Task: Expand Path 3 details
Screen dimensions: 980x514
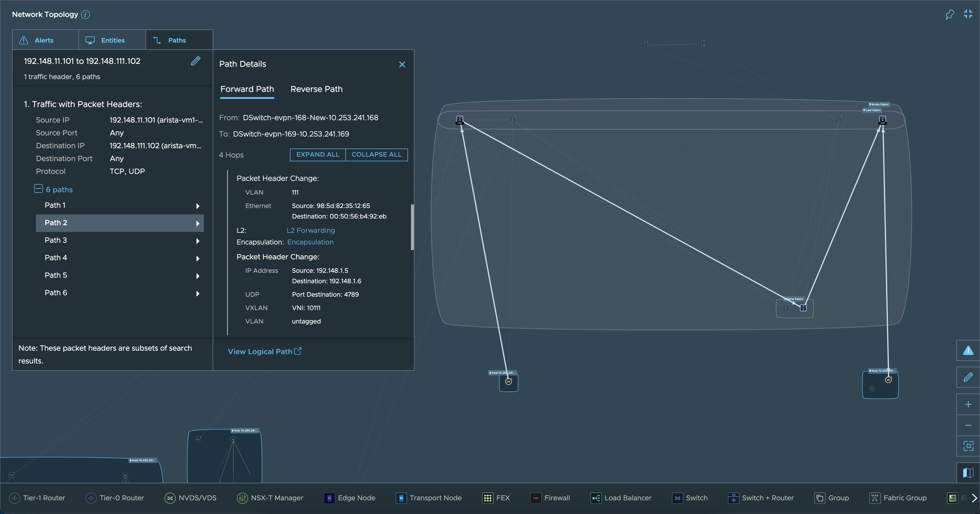Action: 198,240
